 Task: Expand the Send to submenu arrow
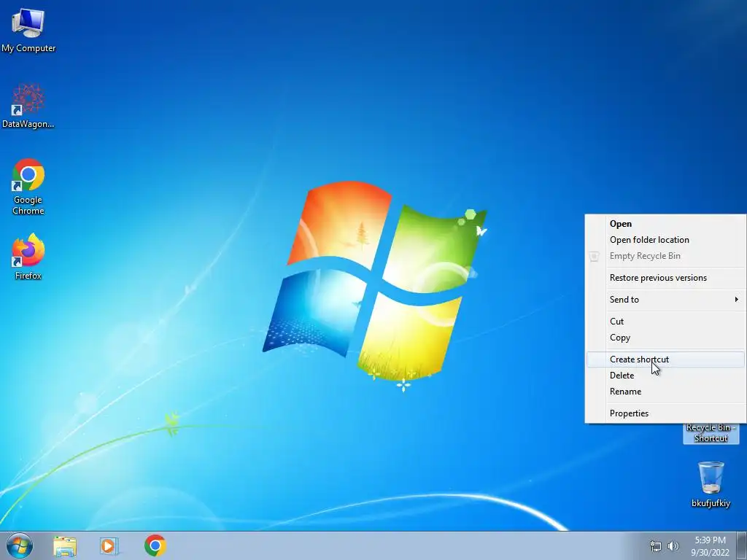(736, 300)
